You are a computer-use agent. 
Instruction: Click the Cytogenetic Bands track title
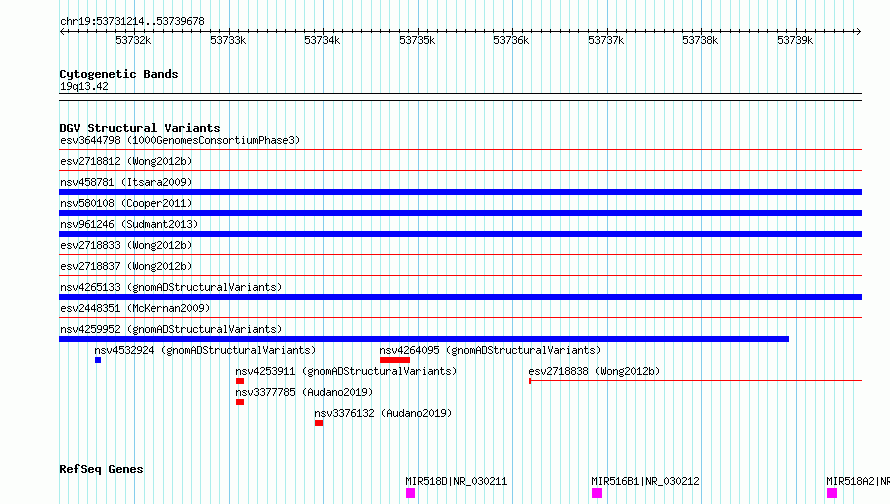(x=119, y=74)
